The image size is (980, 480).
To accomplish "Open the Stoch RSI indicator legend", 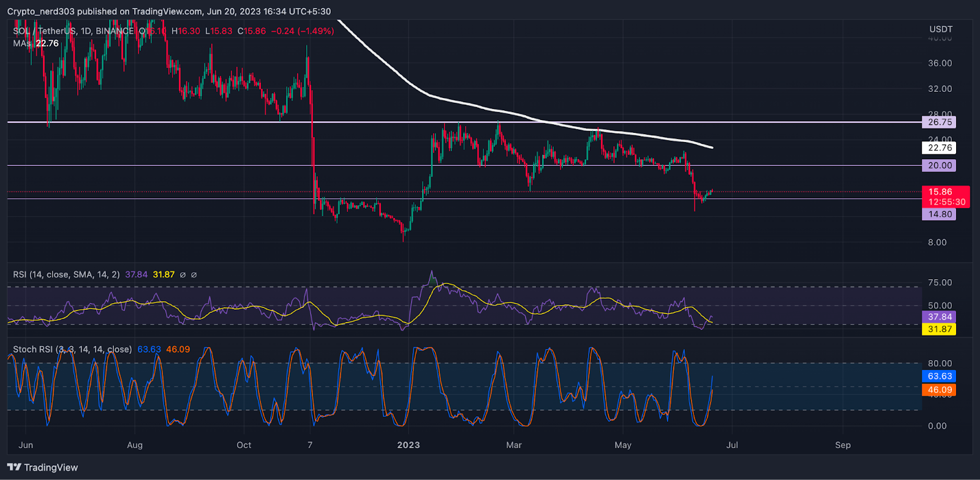I will pos(72,350).
